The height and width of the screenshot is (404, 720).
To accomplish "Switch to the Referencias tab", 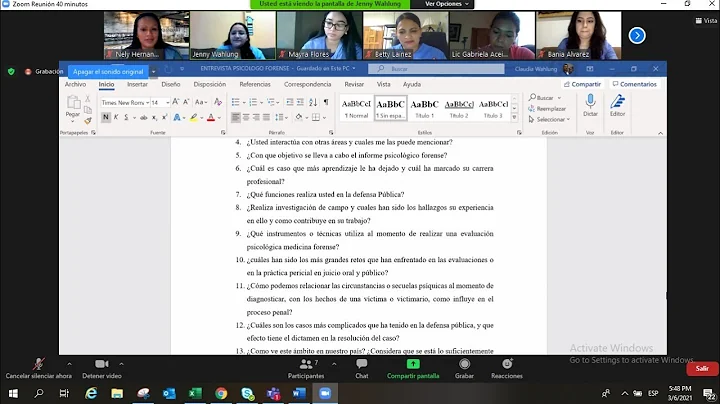I will [255, 84].
